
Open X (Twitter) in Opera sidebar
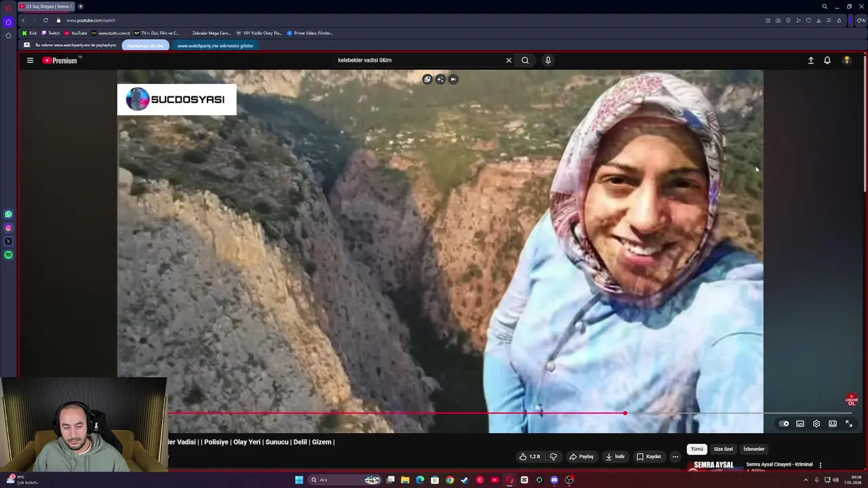(x=8, y=241)
